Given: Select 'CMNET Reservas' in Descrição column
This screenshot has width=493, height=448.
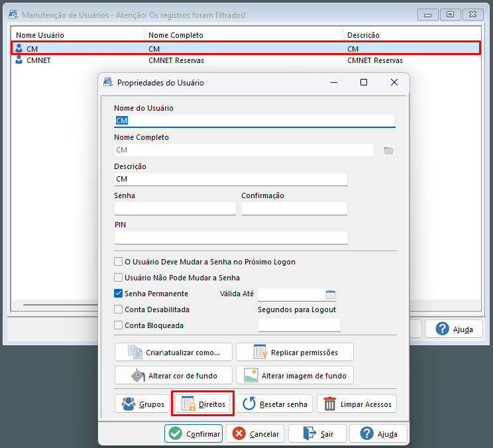Looking at the screenshot, I should tap(375, 60).
